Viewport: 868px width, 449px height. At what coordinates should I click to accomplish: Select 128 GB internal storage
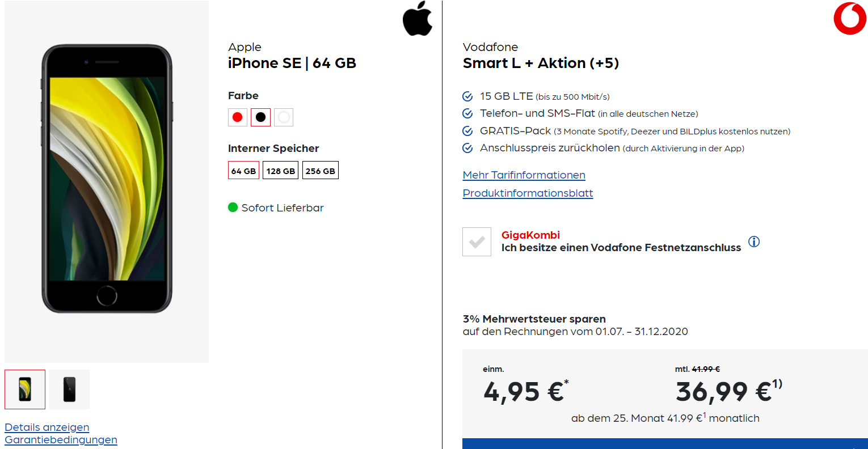click(281, 171)
